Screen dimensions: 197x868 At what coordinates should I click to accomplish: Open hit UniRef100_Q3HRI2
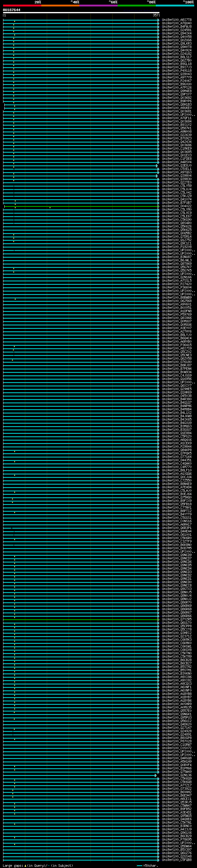point(176,633)
